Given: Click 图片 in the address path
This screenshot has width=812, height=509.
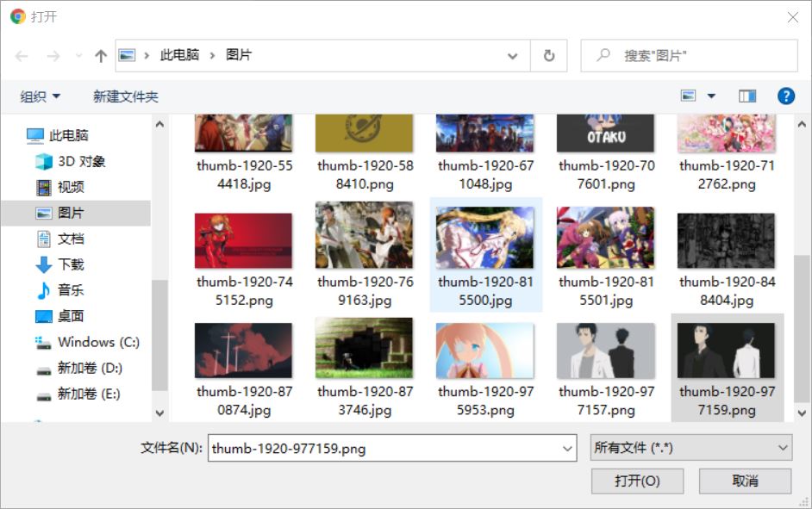Looking at the screenshot, I should [x=239, y=55].
